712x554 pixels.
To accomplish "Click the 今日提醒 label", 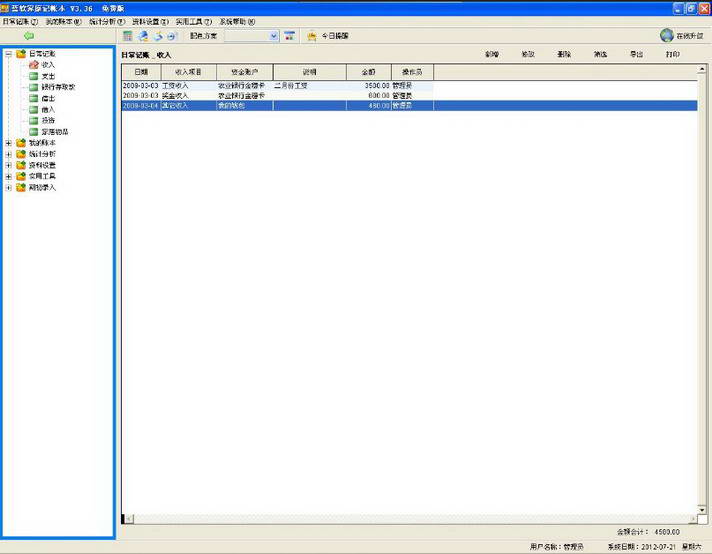I will pyautogui.click(x=335, y=36).
